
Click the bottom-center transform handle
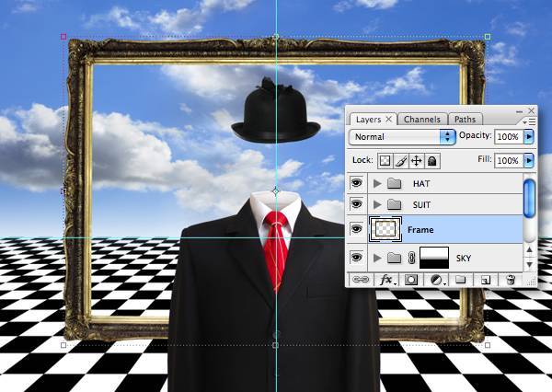pos(276,345)
